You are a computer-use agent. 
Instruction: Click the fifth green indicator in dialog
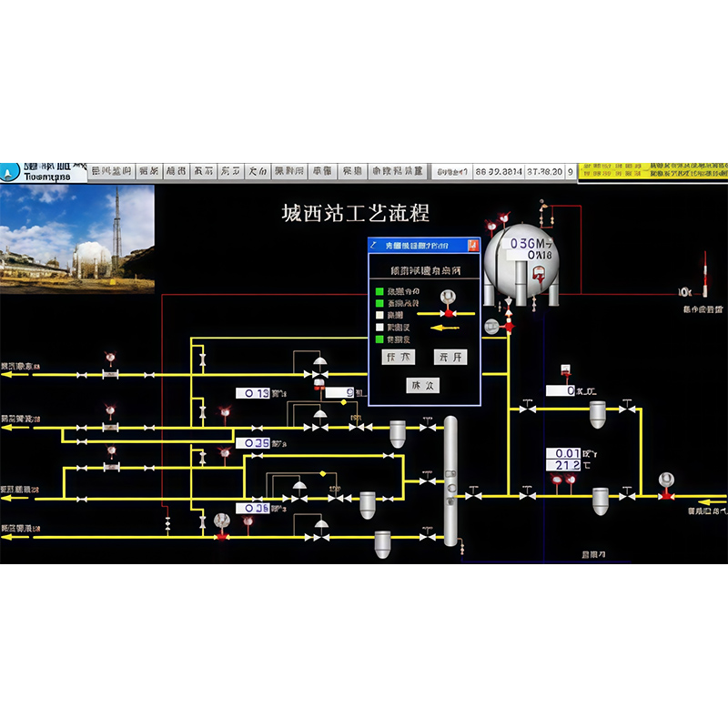[379, 339]
